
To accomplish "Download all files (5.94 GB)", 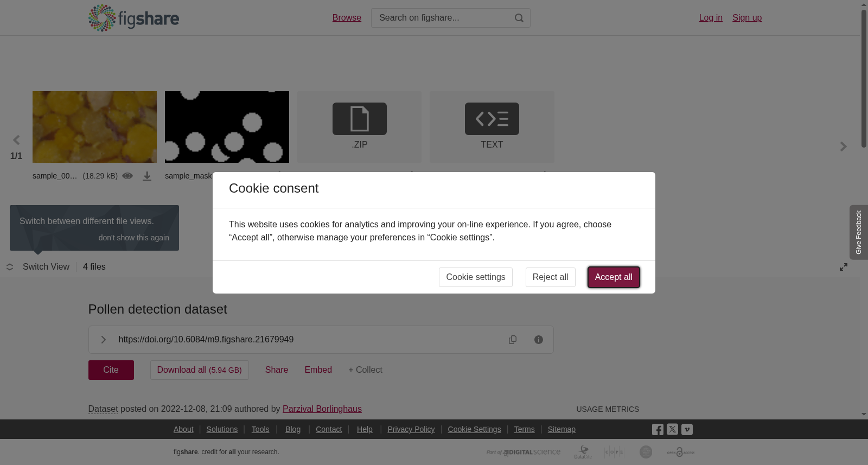I will click(200, 370).
